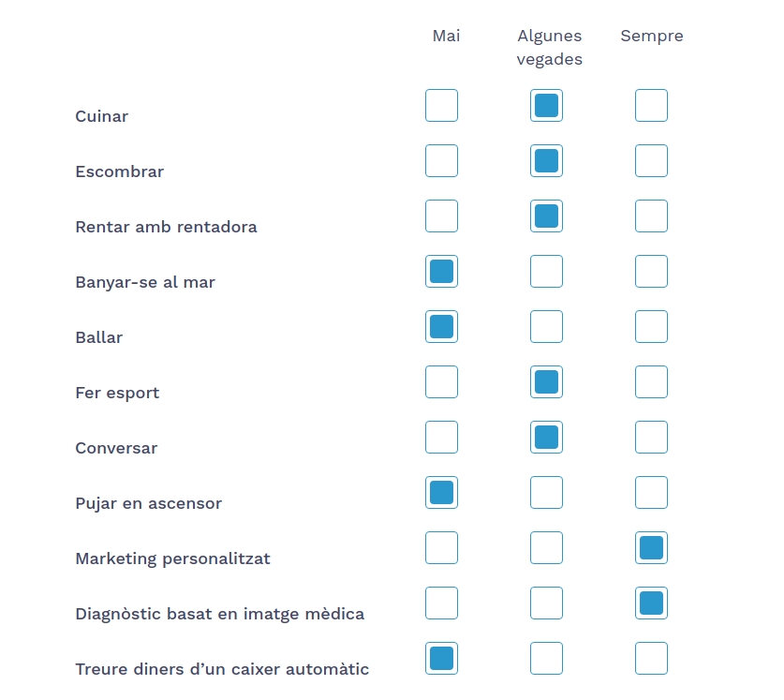Screen dimensions: 784x700
Task: Uncheck 'Mai' for Treure diners d'un caixer automàtic
Action: pyautogui.click(x=441, y=659)
